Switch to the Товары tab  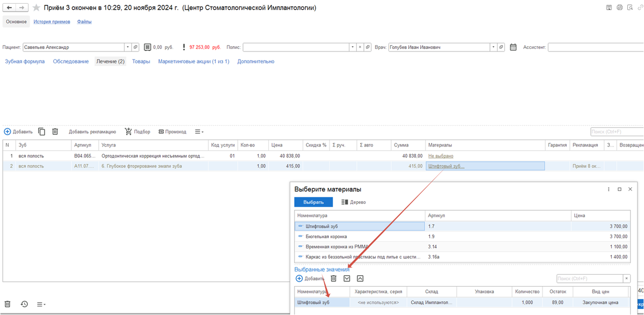(141, 62)
